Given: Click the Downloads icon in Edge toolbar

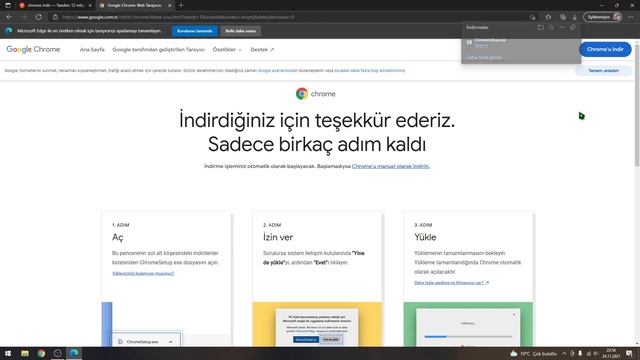Looking at the screenshot, I should click(574, 17).
